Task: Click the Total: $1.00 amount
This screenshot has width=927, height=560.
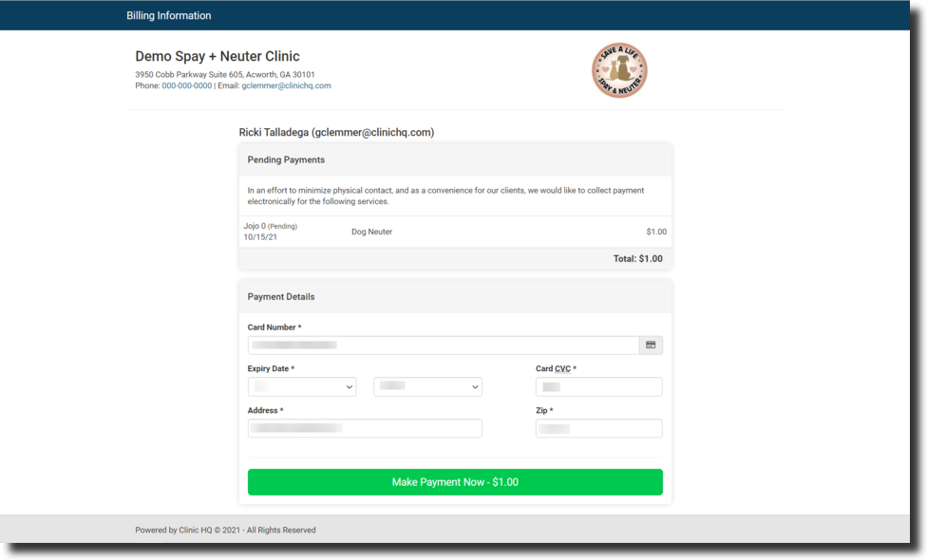Action: click(x=637, y=259)
